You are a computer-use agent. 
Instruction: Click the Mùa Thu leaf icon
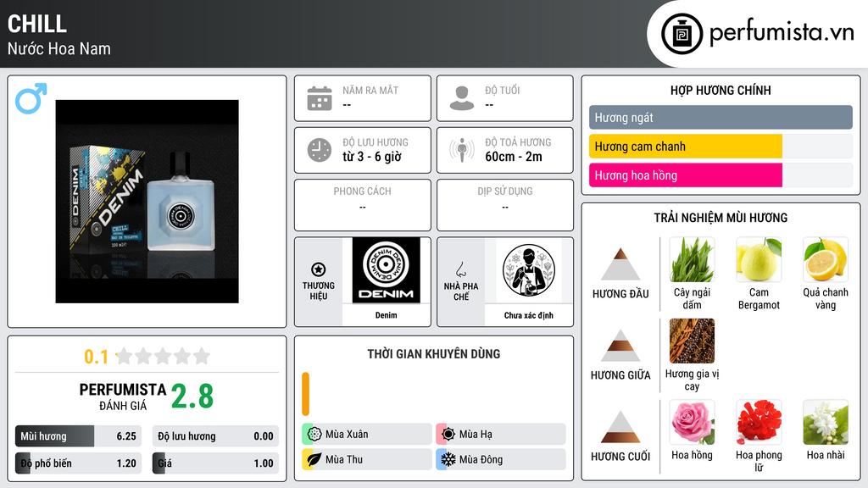coord(314,459)
